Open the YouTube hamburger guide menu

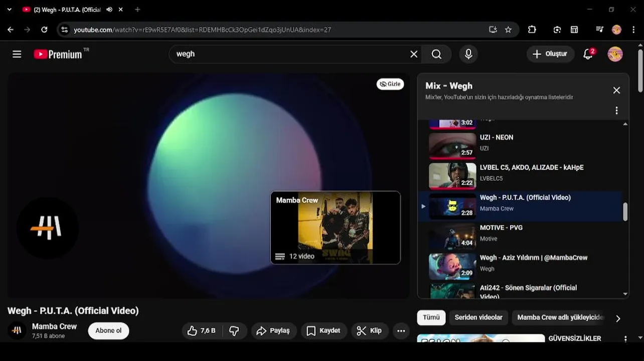click(17, 54)
